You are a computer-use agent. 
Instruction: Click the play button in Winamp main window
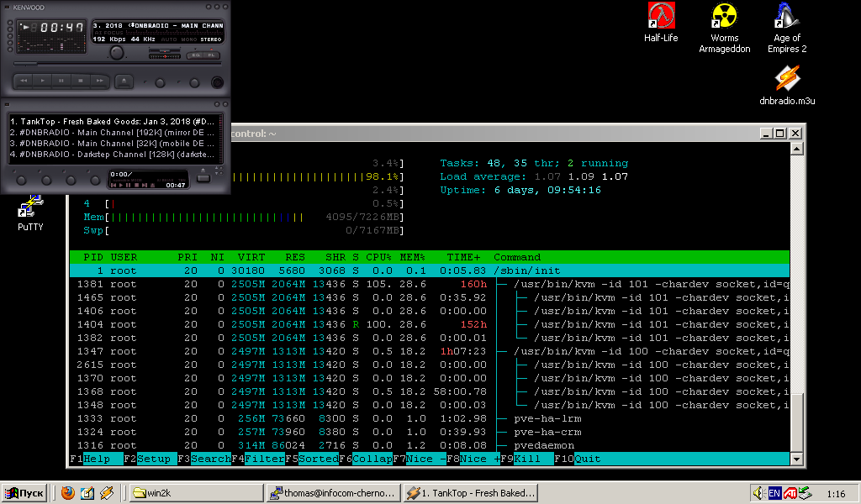coord(42,81)
